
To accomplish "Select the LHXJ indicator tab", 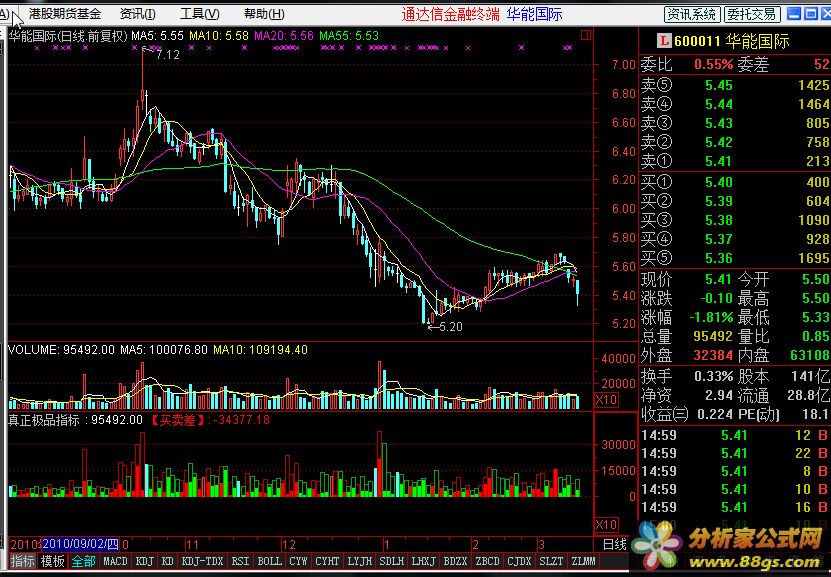I will tap(423, 561).
